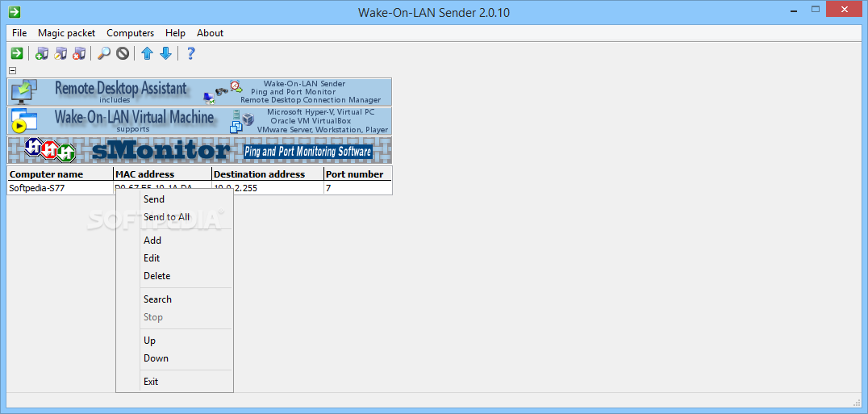The width and height of the screenshot is (868, 414).
Task: Open the About menu
Action: click(211, 33)
